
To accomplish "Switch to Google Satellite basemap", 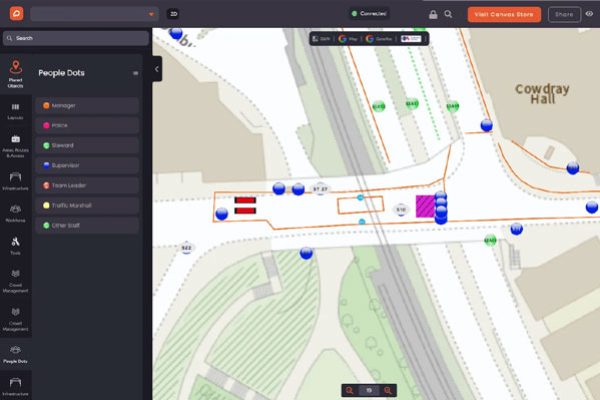I will pos(378,39).
